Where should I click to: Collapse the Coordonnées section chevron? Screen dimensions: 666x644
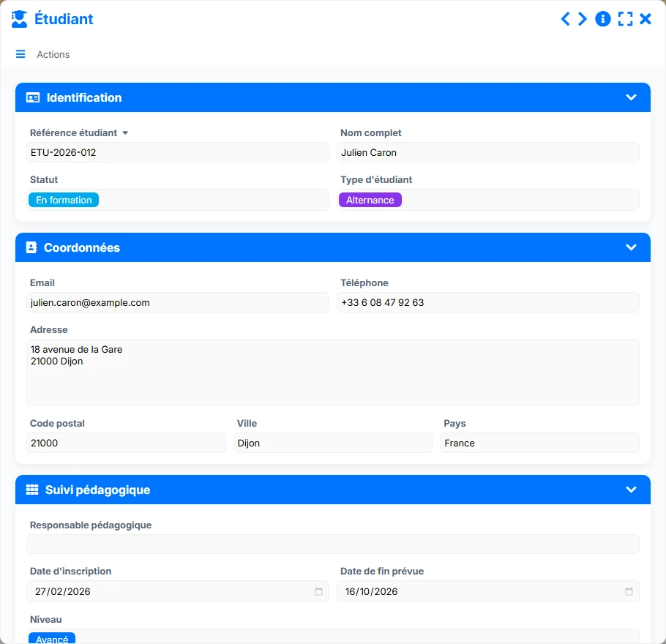coord(631,247)
